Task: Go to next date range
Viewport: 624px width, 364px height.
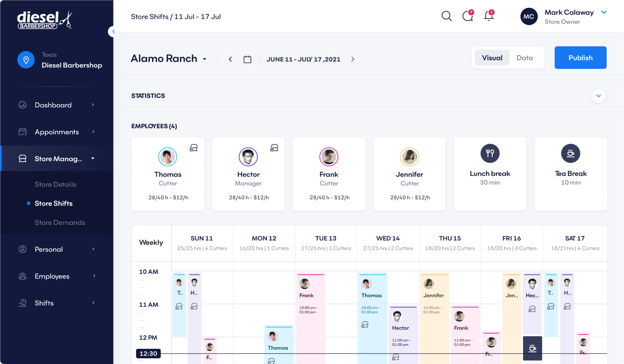Action: point(353,59)
